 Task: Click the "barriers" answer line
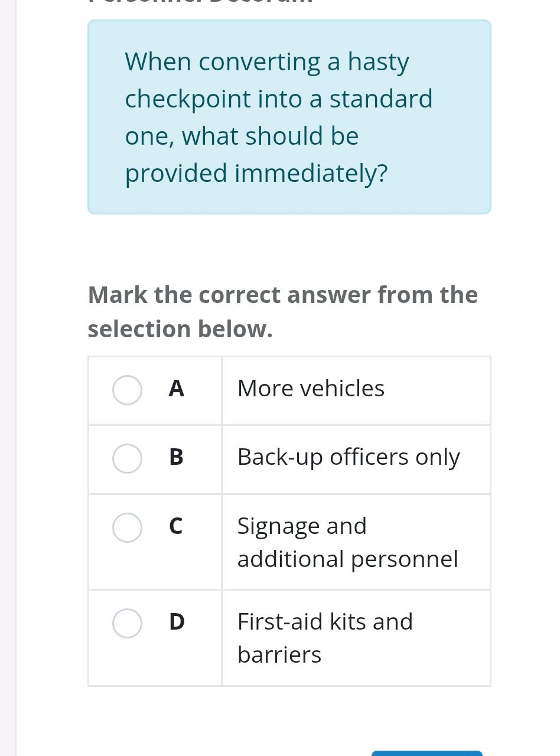(x=279, y=654)
